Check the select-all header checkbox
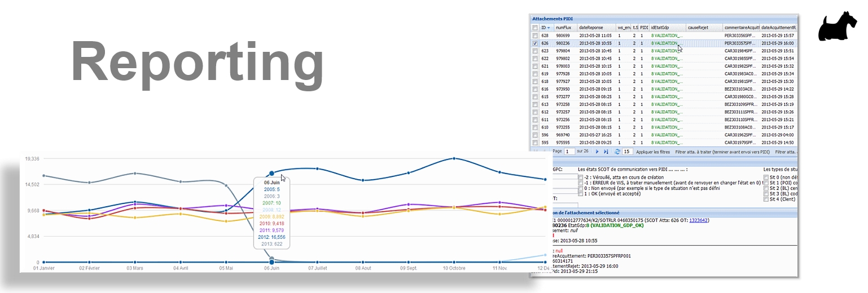Viewport: 868px width, 293px height. pos(535,28)
